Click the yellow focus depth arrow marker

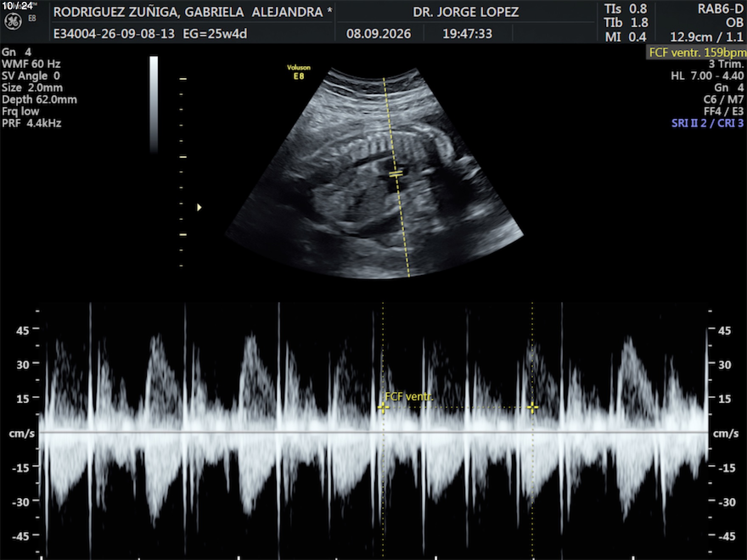(x=199, y=207)
